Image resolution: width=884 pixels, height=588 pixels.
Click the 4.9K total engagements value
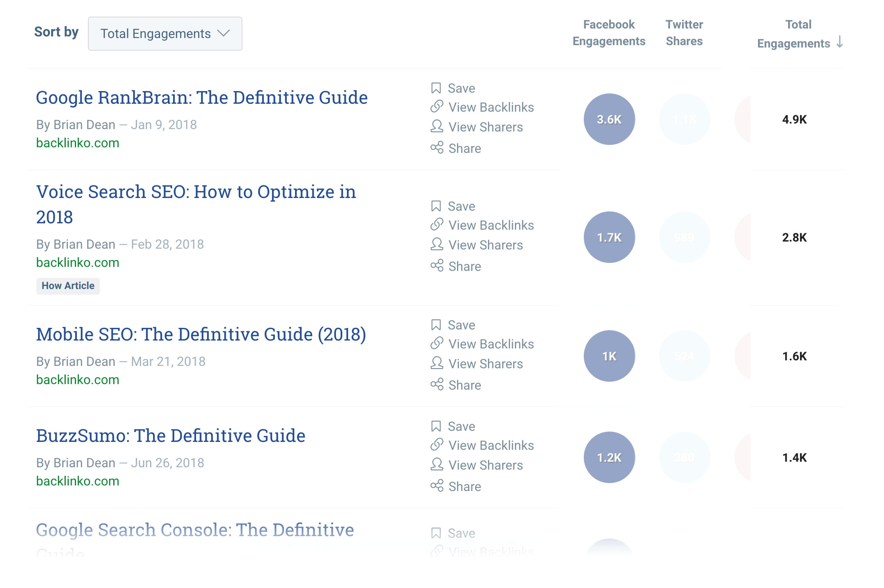pos(794,119)
